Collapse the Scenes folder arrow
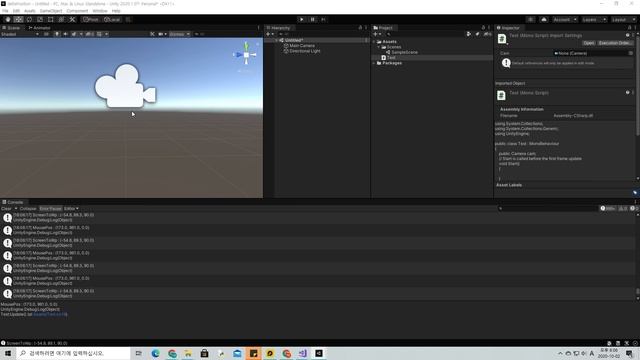The height and width of the screenshot is (360, 640). pos(378,47)
